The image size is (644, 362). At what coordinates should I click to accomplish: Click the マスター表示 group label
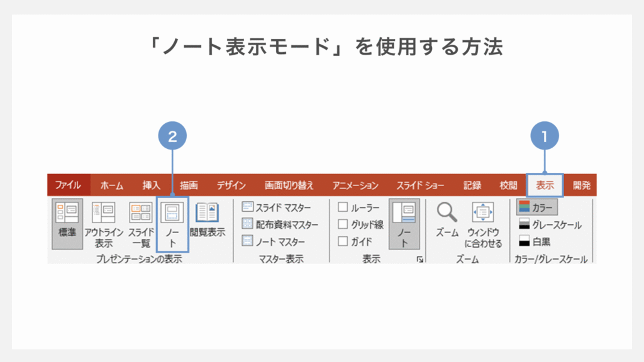281,259
